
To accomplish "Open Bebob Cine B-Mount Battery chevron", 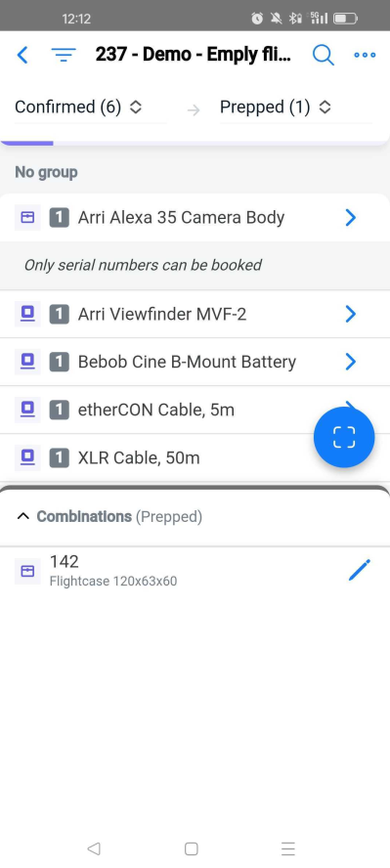I will pos(351,362).
